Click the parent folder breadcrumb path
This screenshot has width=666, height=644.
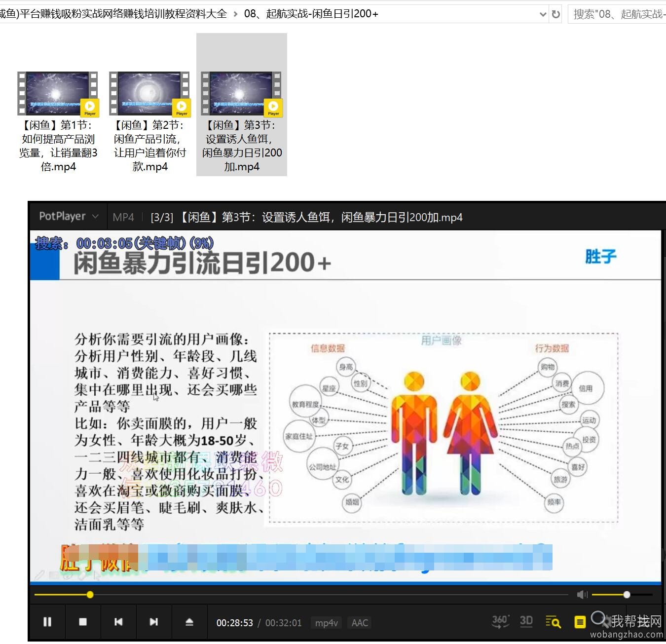coord(113,14)
